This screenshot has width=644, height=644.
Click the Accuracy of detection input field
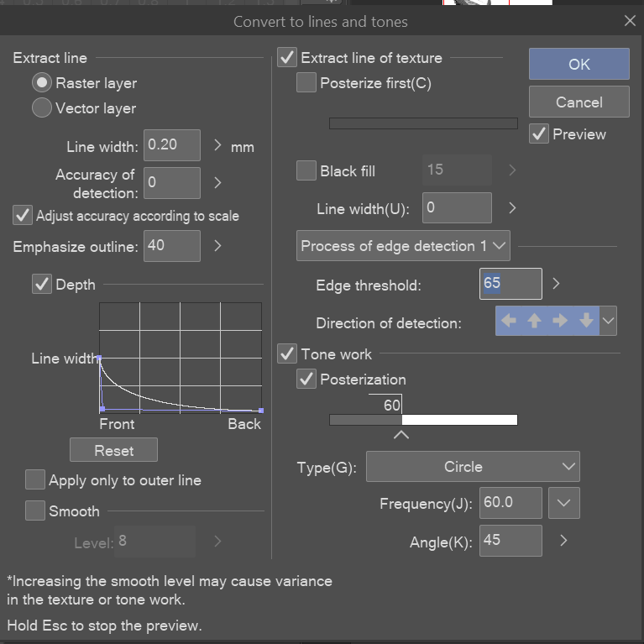171,182
